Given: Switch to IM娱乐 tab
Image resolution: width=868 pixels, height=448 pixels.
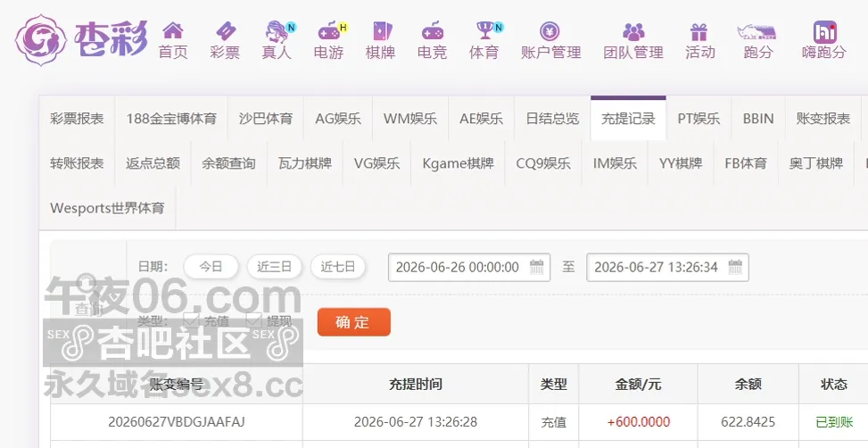Looking at the screenshot, I should click(x=615, y=162).
